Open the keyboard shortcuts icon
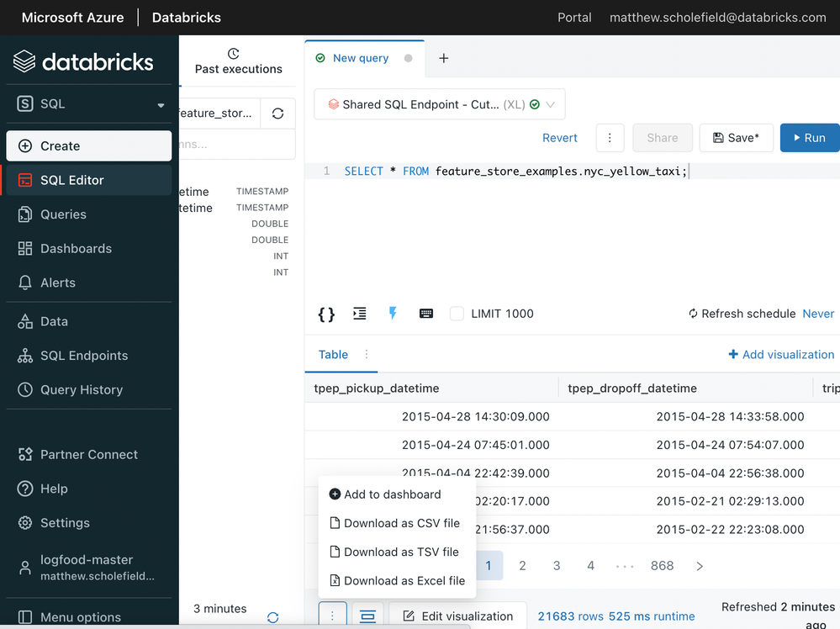 [x=426, y=314]
